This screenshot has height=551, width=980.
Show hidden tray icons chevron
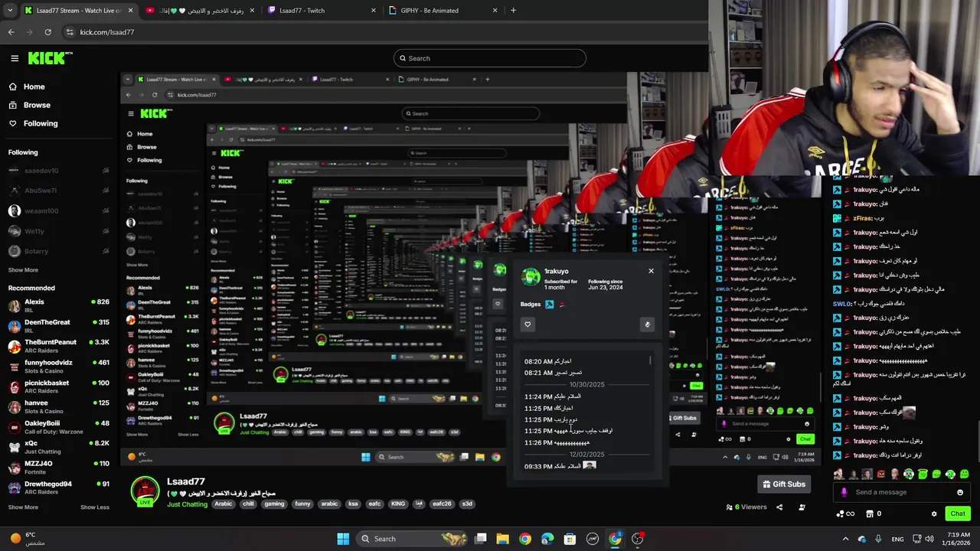(x=845, y=540)
